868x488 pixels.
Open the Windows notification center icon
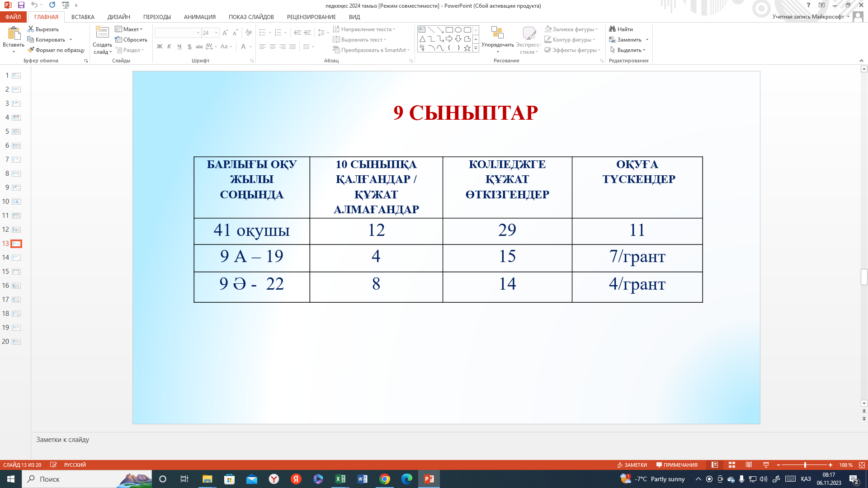(x=854, y=479)
